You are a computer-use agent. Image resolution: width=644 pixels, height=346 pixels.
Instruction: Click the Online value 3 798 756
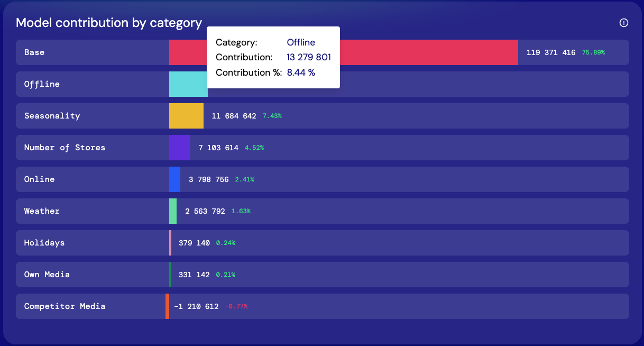point(209,179)
